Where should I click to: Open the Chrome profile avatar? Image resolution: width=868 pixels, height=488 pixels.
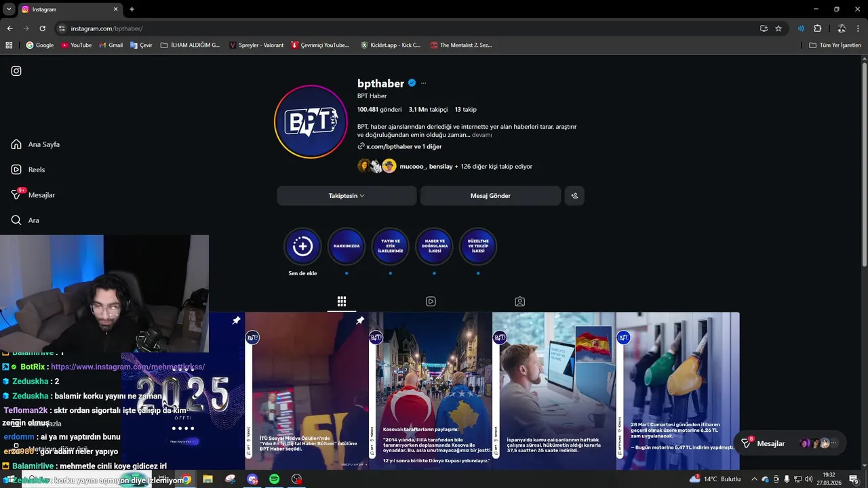(841, 28)
